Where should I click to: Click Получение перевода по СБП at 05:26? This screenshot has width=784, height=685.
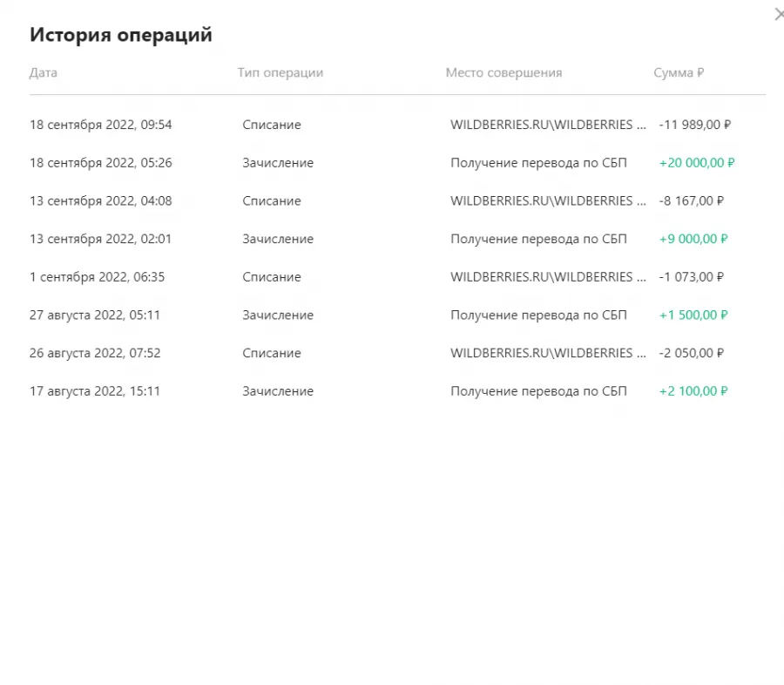538,163
